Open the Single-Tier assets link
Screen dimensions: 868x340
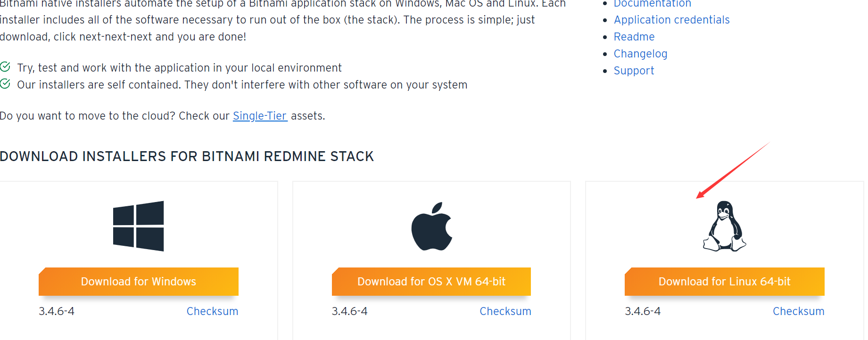pos(260,115)
